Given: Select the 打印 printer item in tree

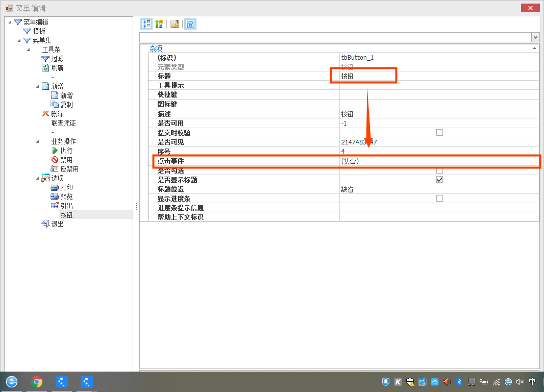Looking at the screenshot, I should pos(66,187).
